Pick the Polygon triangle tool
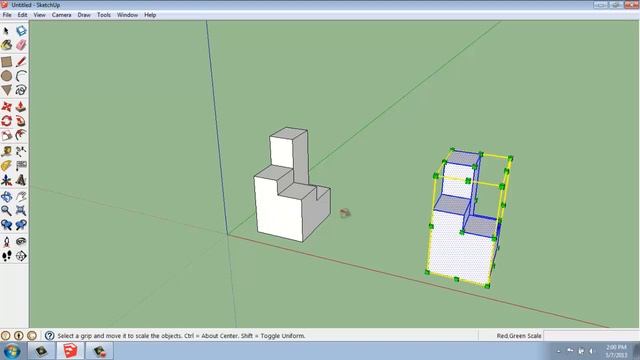640x360 pixels. click(6, 90)
